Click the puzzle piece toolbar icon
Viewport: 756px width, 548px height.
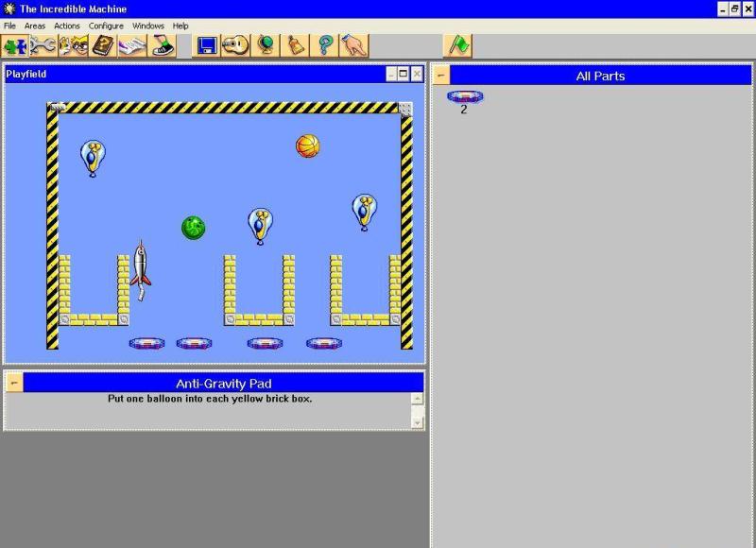point(16,45)
